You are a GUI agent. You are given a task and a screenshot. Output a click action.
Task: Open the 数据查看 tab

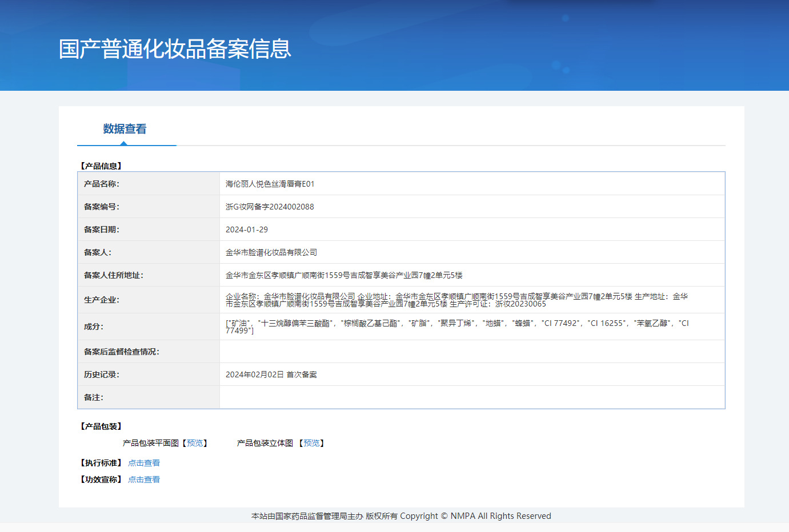tap(125, 129)
